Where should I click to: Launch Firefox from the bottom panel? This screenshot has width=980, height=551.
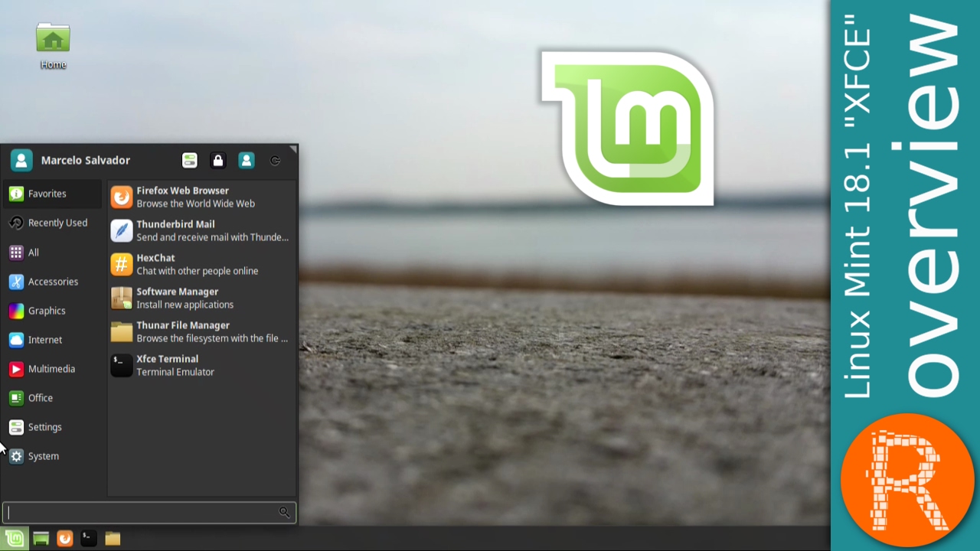coord(65,539)
